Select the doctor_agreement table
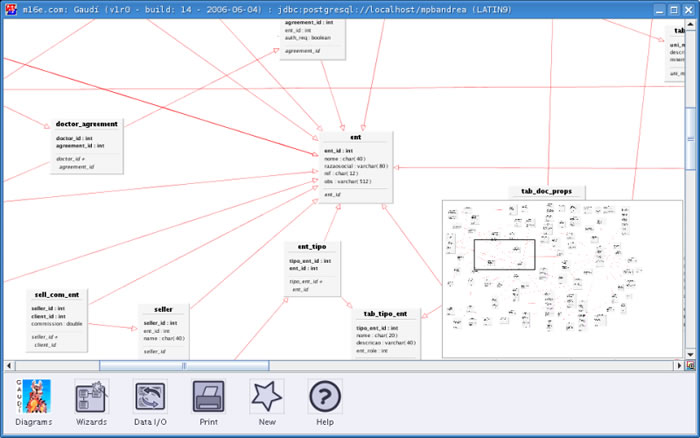Viewport: 700px width, 438px height. click(87, 124)
